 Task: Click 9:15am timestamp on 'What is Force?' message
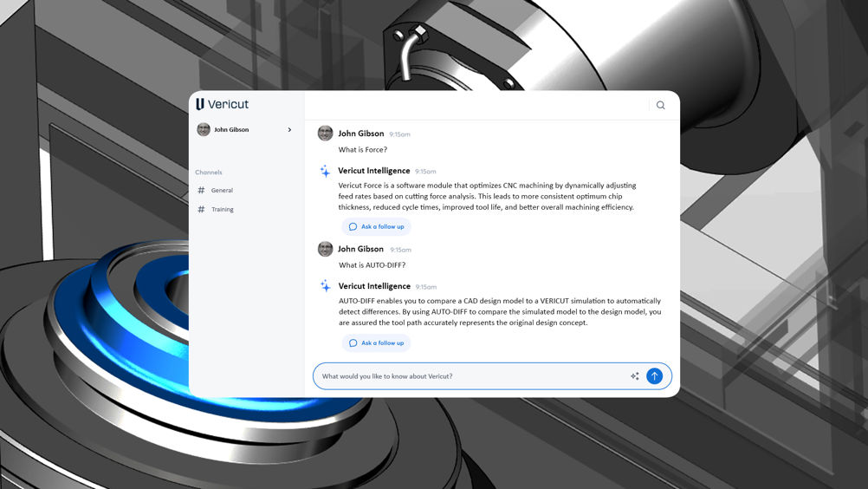coord(399,134)
